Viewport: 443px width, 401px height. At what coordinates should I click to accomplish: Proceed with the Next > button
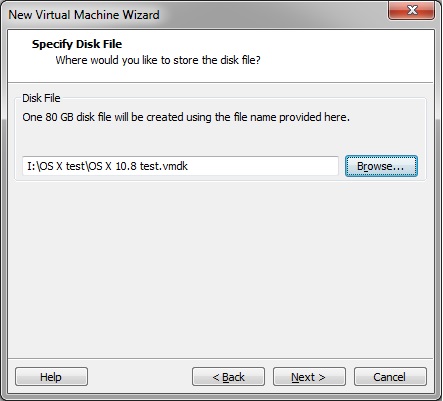tap(309, 377)
